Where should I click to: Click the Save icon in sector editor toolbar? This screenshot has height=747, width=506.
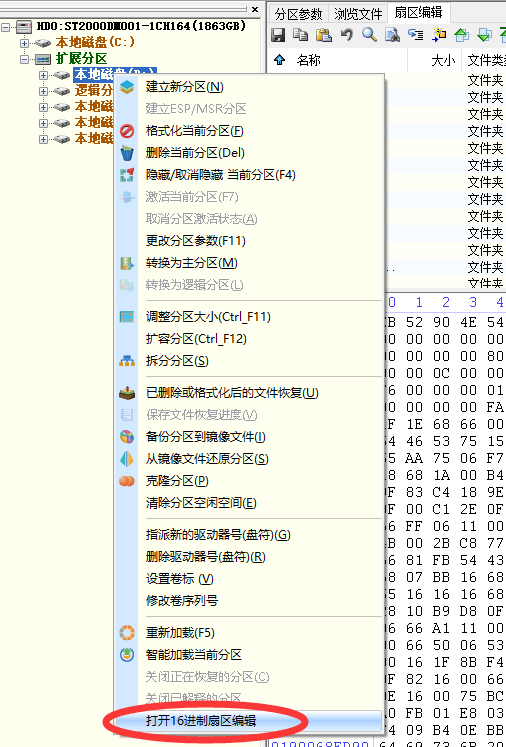(x=278, y=34)
